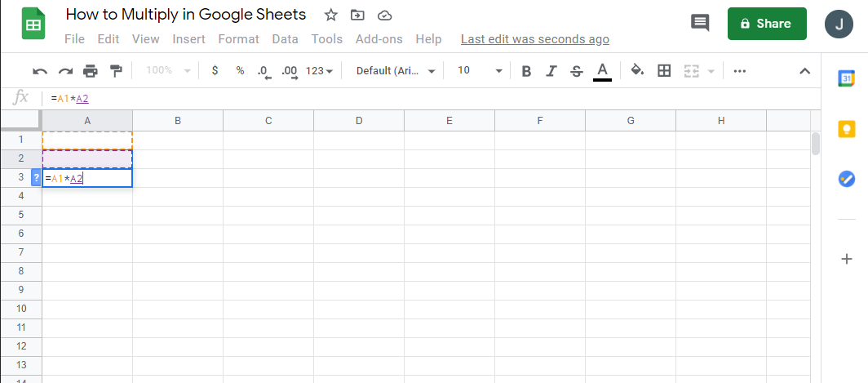Open the Borders tool
This screenshot has width=868, height=383.
pyautogui.click(x=664, y=71)
